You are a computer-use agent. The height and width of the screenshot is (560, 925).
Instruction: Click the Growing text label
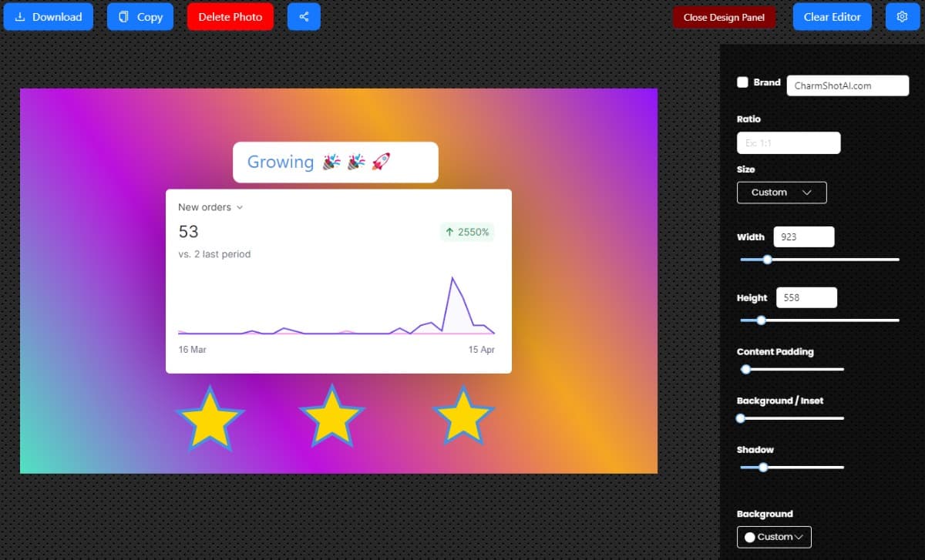[281, 162]
